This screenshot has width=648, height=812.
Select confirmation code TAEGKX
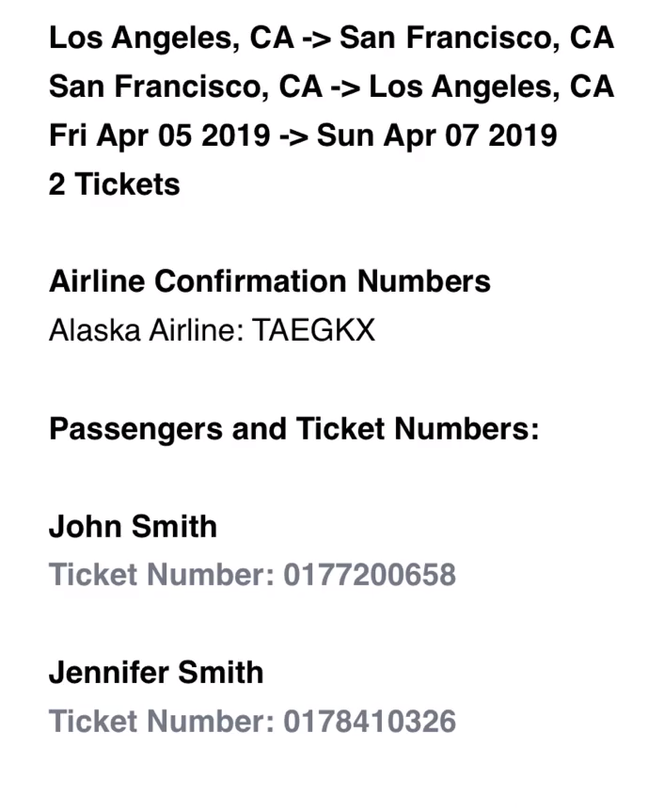313,330
